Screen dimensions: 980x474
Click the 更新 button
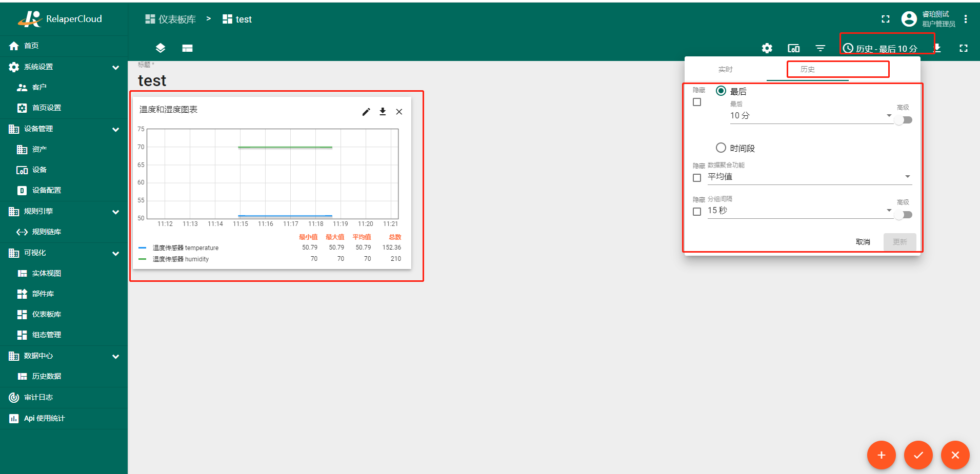(x=900, y=242)
